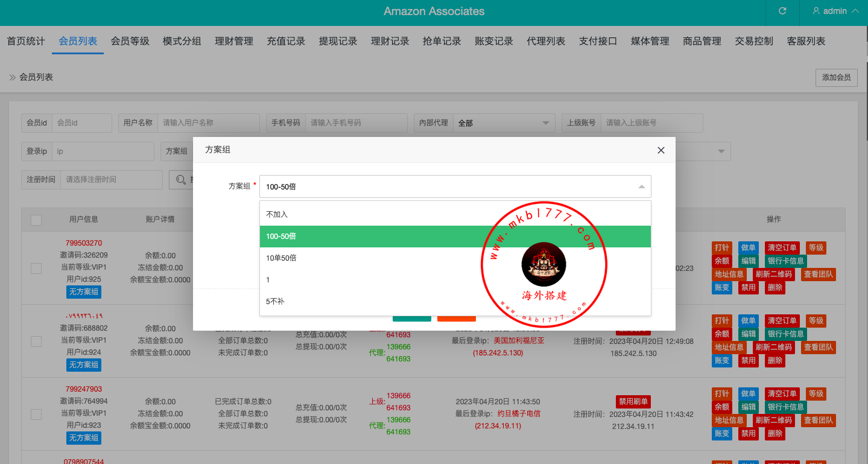Click username link 799503270
The height and width of the screenshot is (464, 868).
(84, 243)
